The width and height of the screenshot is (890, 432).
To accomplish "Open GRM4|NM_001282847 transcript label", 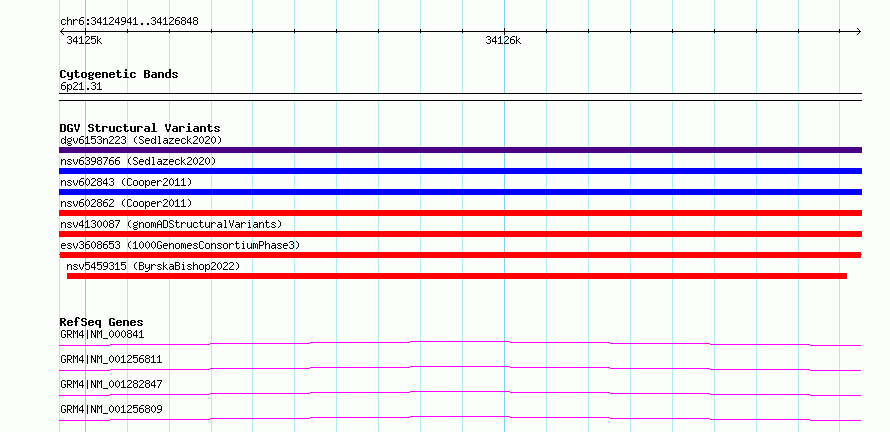I will coord(111,384).
